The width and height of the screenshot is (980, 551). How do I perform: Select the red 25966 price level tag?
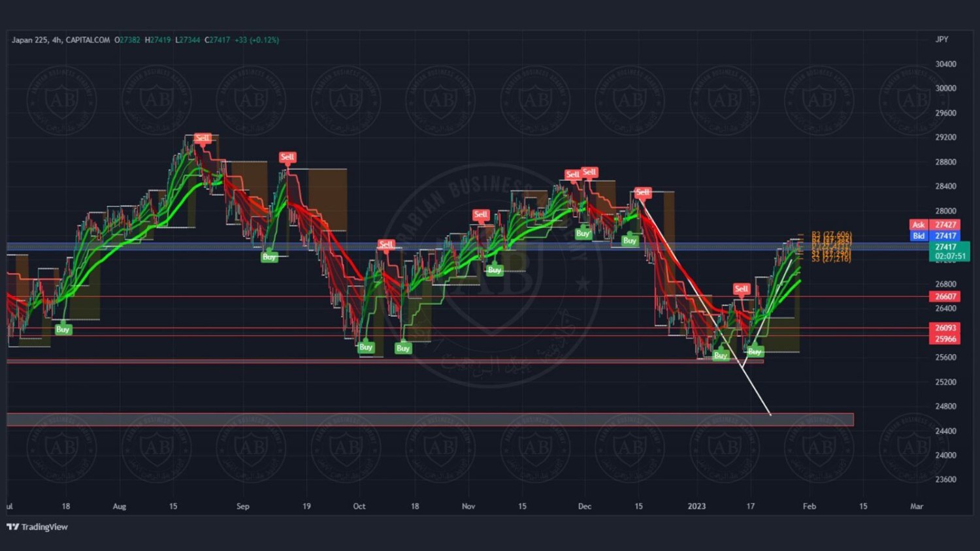tap(945, 339)
